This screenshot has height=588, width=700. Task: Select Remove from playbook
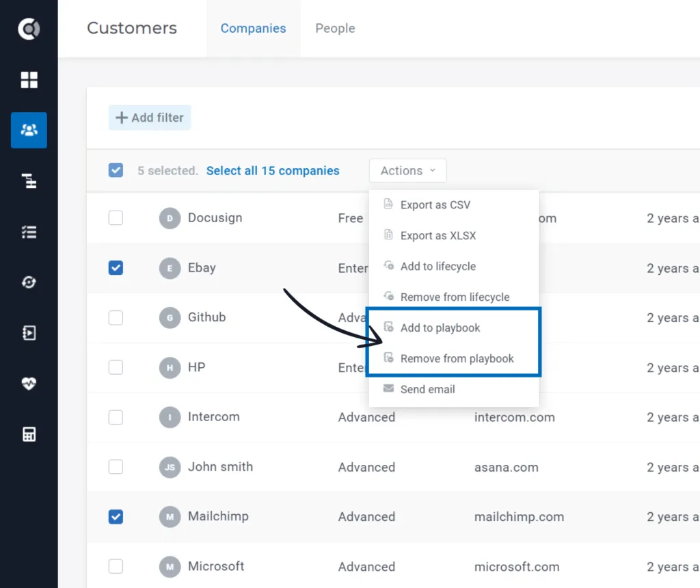pos(454,359)
